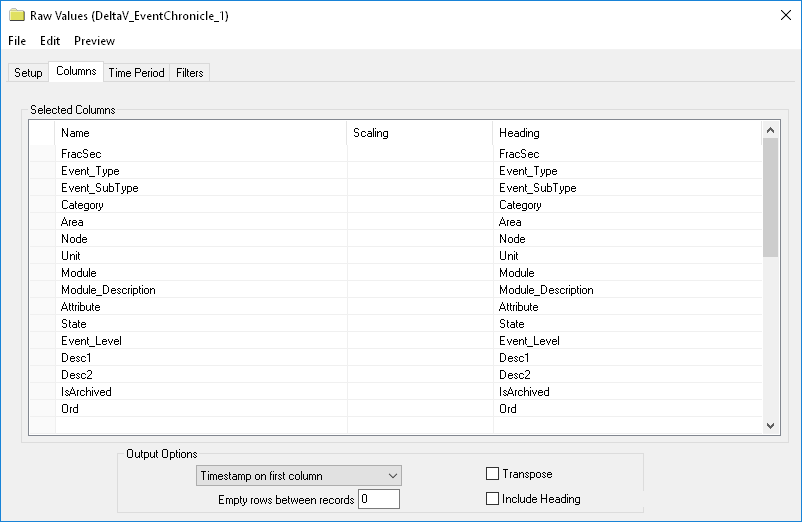Open the Preview menu
The width and height of the screenshot is (802, 522).
pyautogui.click(x=94, y=41)
